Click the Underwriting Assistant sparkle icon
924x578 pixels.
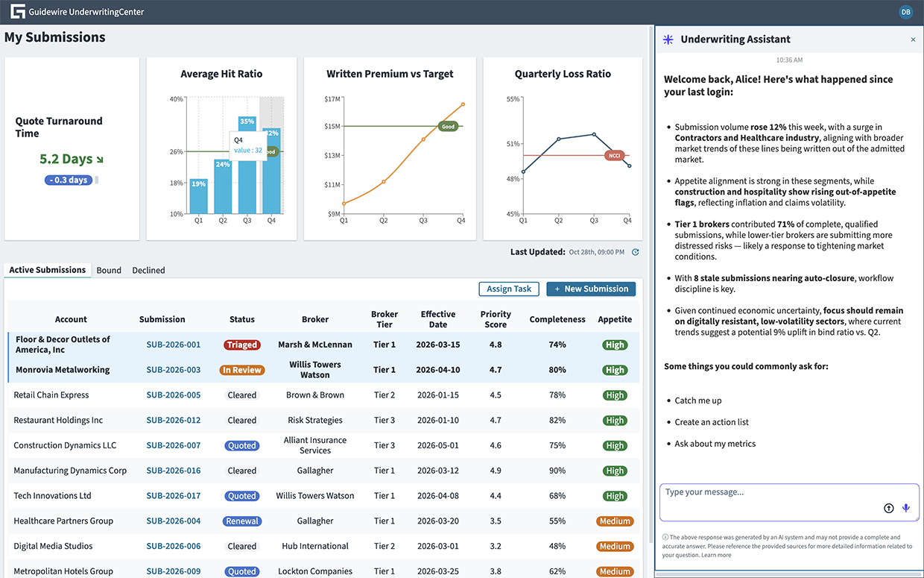point(668,40)
